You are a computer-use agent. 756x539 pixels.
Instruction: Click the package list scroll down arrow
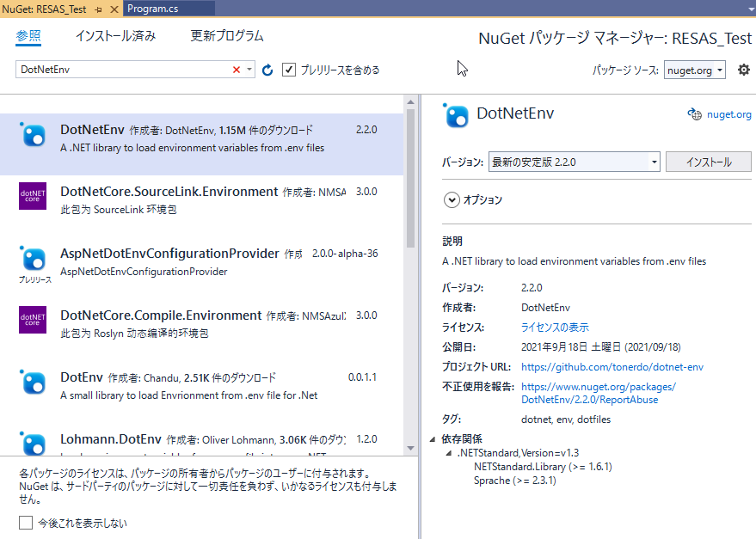tap(410, 448)
